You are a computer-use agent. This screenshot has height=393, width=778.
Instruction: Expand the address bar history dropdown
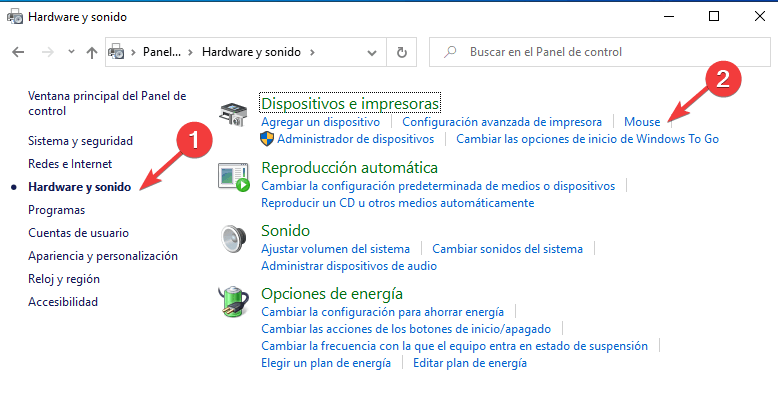[372, 53]
